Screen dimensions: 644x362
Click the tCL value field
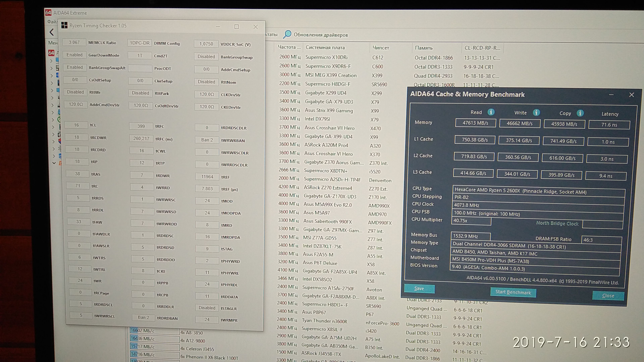(76, 125)
